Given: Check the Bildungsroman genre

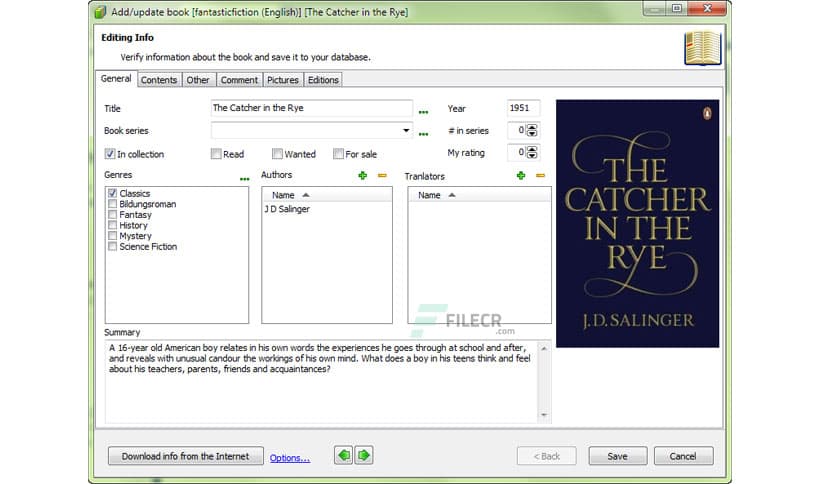Looking at the screenshot, I should (112, 204).
